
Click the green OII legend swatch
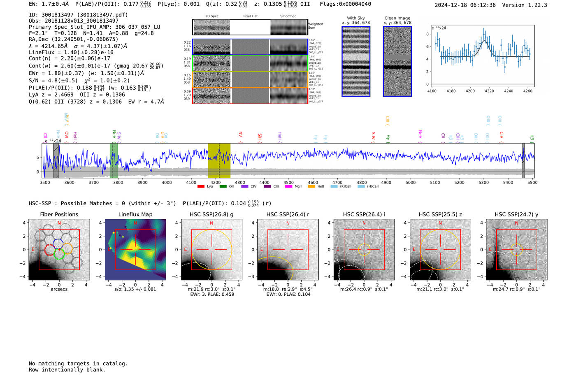(x=223, y=186)
